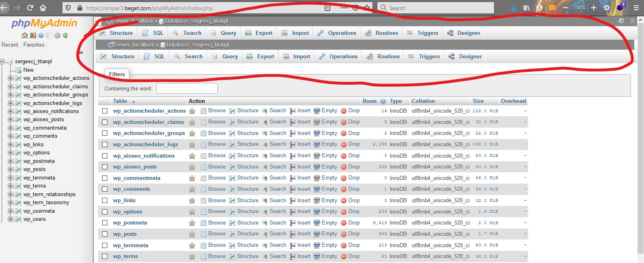Viewport: 644px width, 263px height.
Task: Open phpMyAdmin documentation question-mark icon
Action: tap(41, 35)
